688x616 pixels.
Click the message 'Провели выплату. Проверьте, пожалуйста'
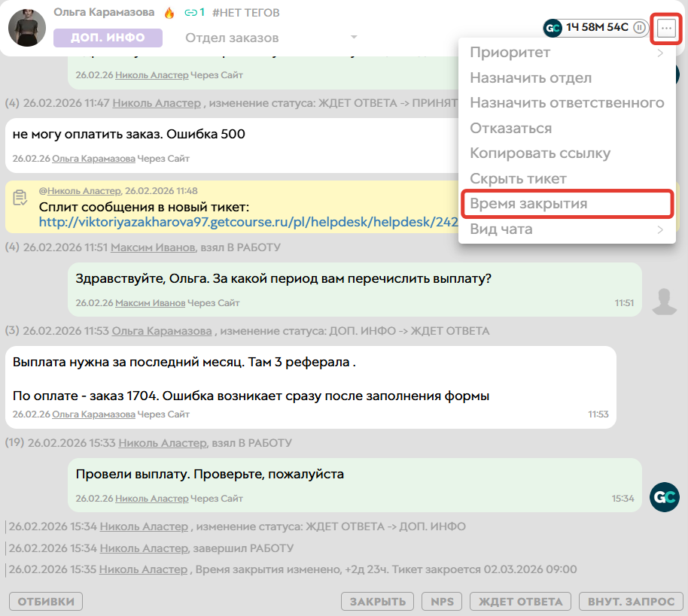pos(210,475)
